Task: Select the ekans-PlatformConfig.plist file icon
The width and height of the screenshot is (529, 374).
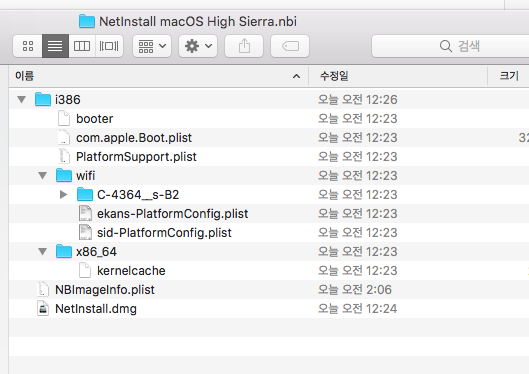Action: click(x=85, y=213)
